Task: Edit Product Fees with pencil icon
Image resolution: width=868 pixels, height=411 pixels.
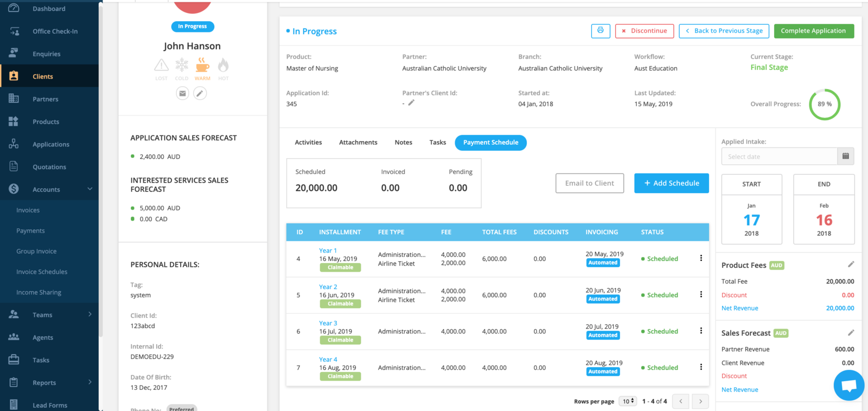Action: (x=851, y=265)
